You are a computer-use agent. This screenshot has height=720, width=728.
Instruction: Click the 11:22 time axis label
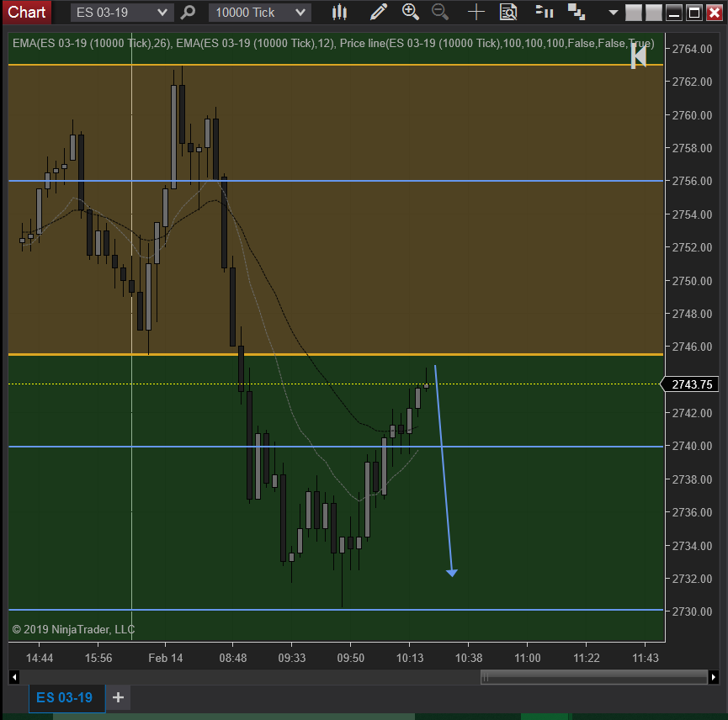(587, 658)
